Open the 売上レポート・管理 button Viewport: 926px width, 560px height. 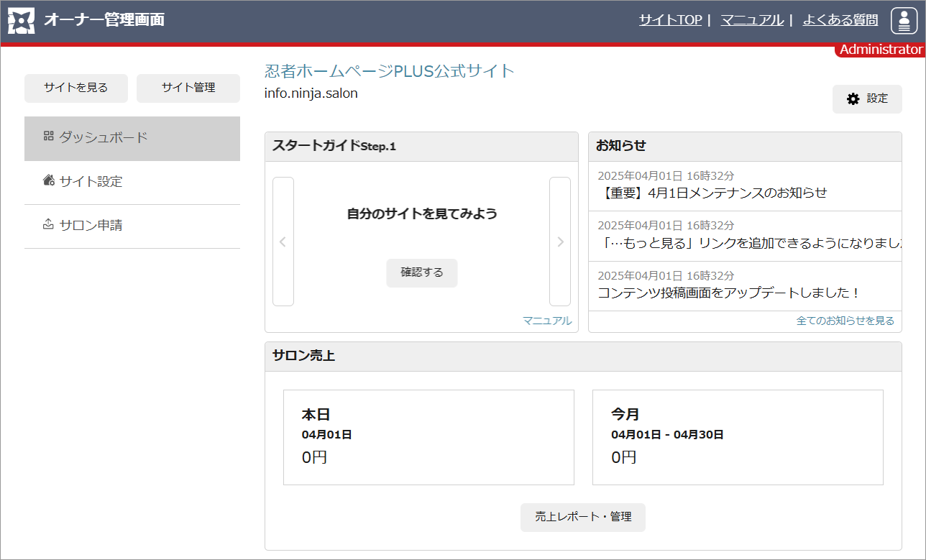[583, 517]
